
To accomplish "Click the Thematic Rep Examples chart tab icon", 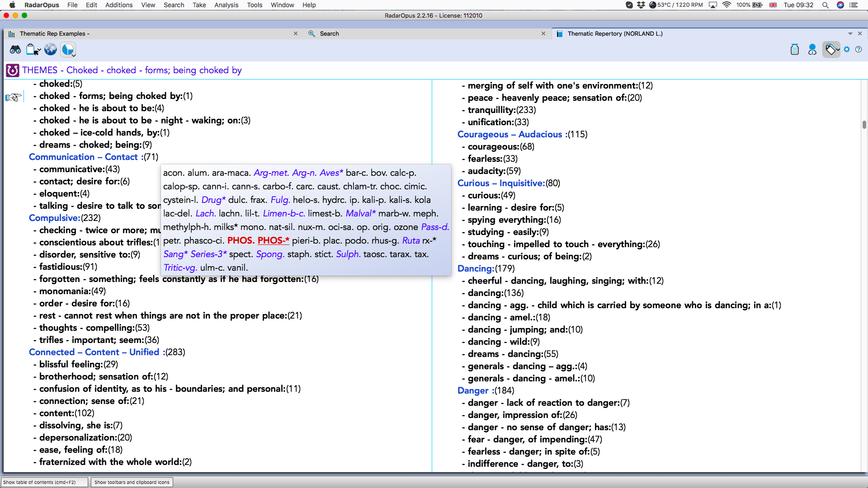I will pyautogui.click(x=12, y=34).
